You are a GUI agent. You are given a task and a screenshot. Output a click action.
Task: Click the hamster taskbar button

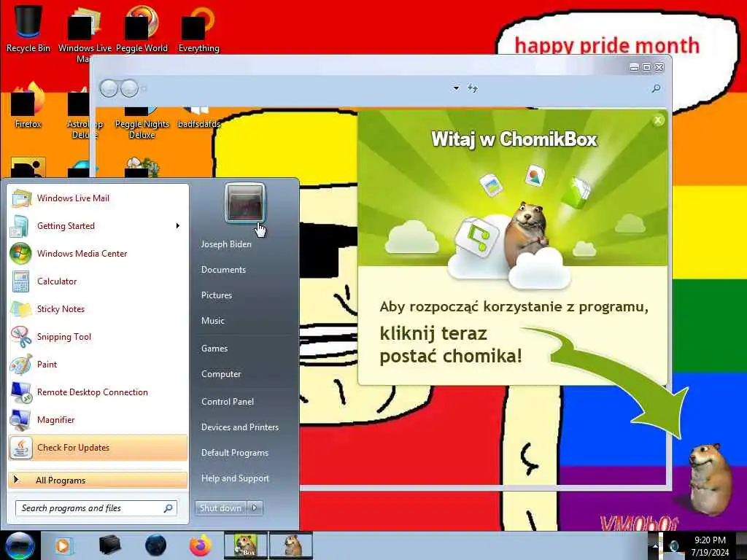tap(291, 545)
